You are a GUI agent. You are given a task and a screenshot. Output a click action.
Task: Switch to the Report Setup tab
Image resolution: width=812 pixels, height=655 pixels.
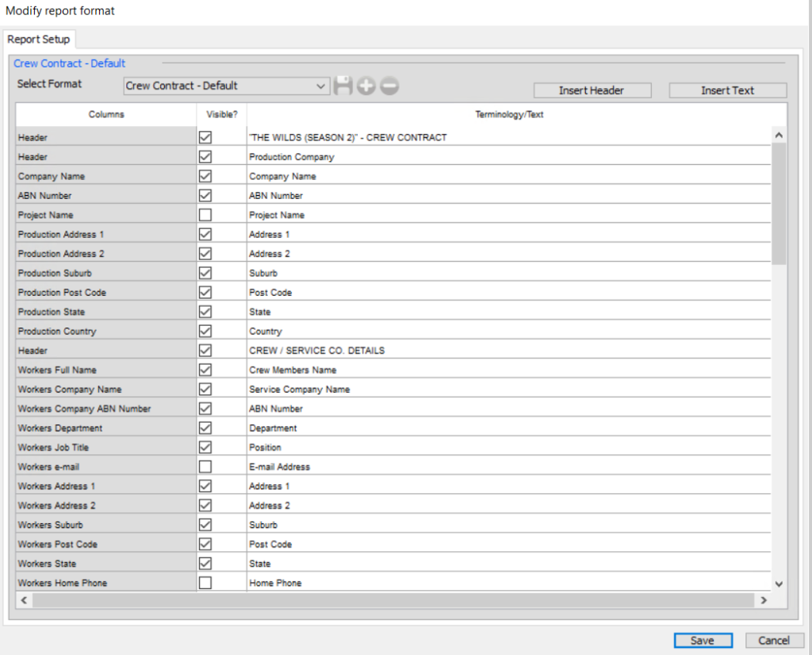39,39
